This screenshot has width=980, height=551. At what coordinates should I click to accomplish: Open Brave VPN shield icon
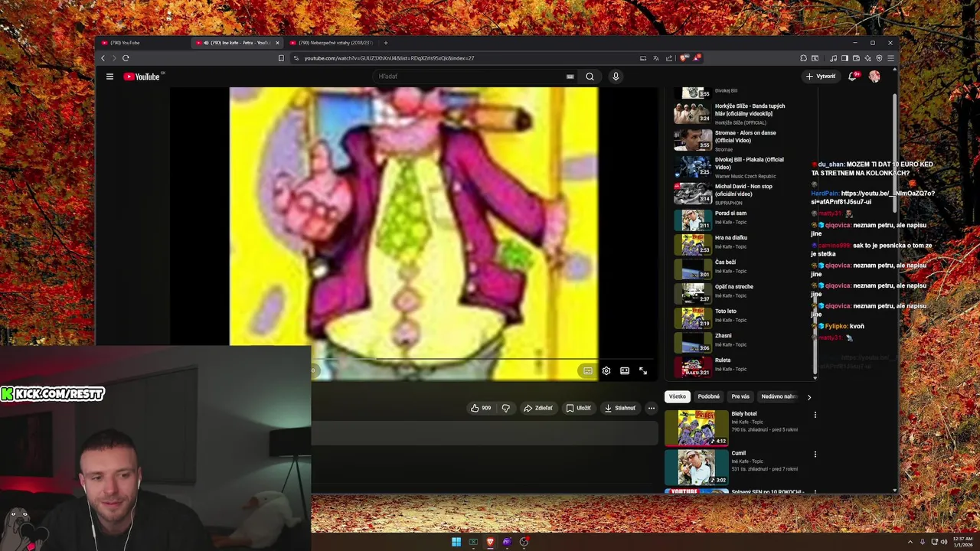coord(879,58)
